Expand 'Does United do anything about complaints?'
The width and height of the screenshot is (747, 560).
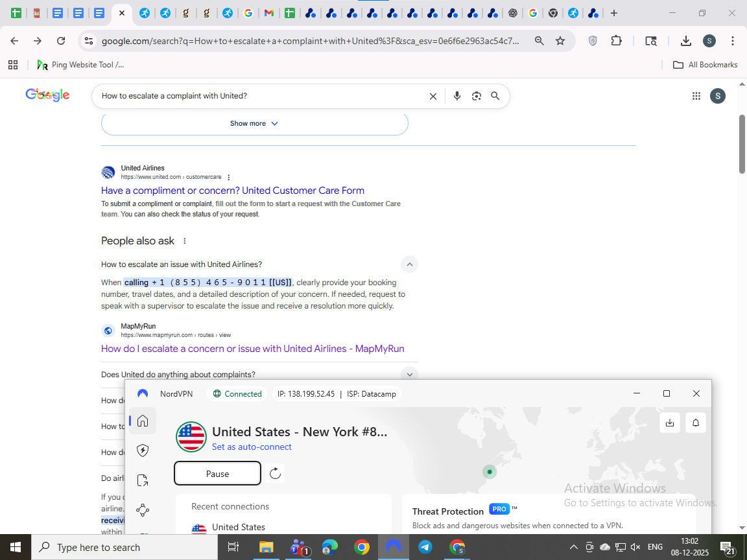click(409, 374)
